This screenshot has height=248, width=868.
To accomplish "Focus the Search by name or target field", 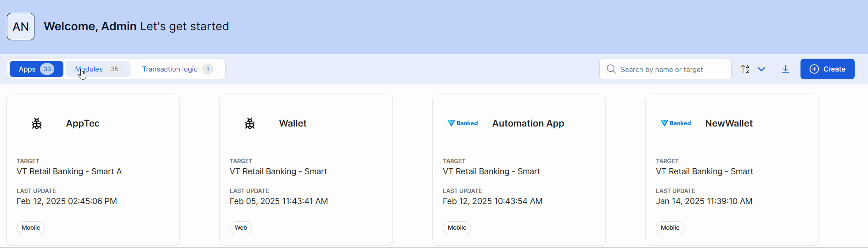I will click(x=671, y=69).
